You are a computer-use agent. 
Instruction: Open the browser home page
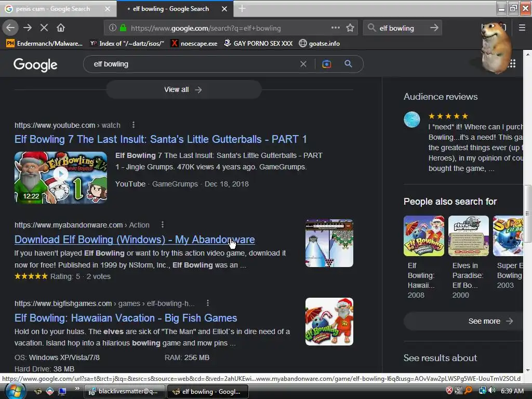click(61, 28)
